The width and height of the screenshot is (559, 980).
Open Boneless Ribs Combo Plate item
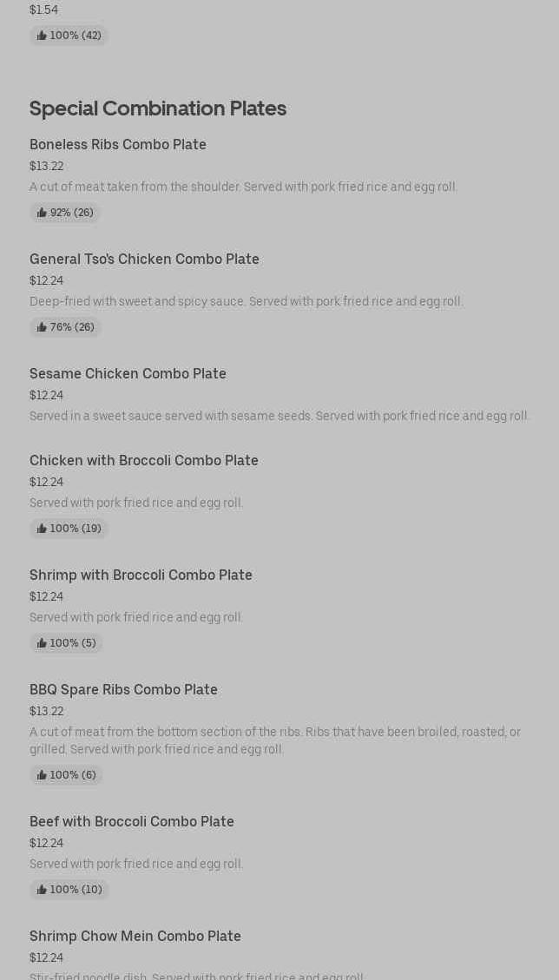tap(118, 144)
